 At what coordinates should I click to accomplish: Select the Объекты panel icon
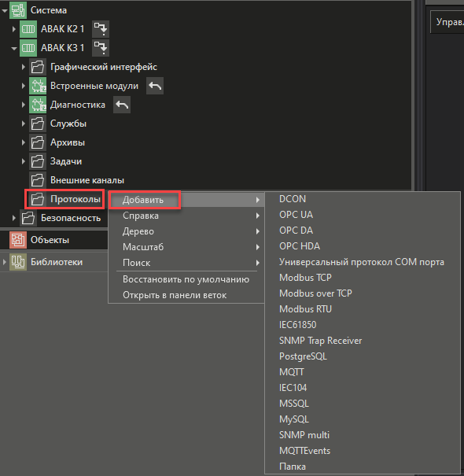18,240
